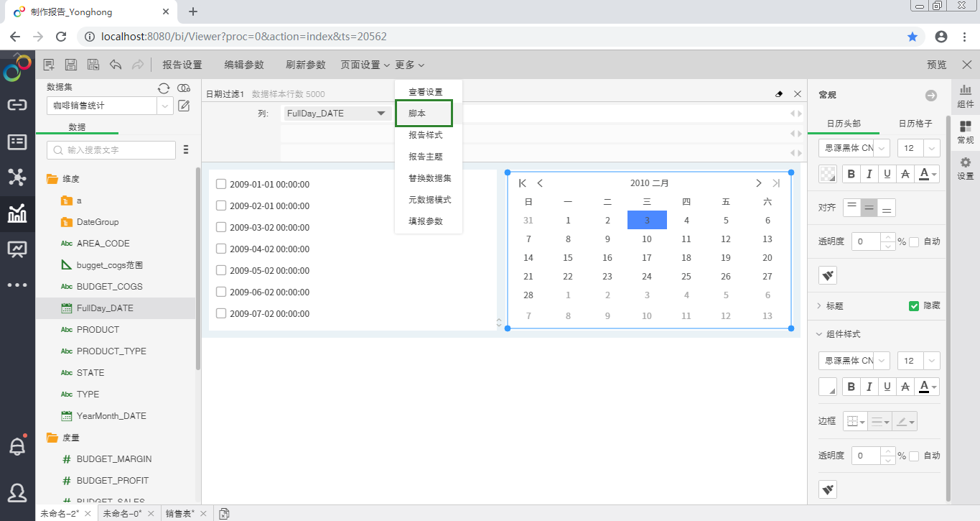Check the 2009-05-02 00:00:00 checkbox

(221, 270)
